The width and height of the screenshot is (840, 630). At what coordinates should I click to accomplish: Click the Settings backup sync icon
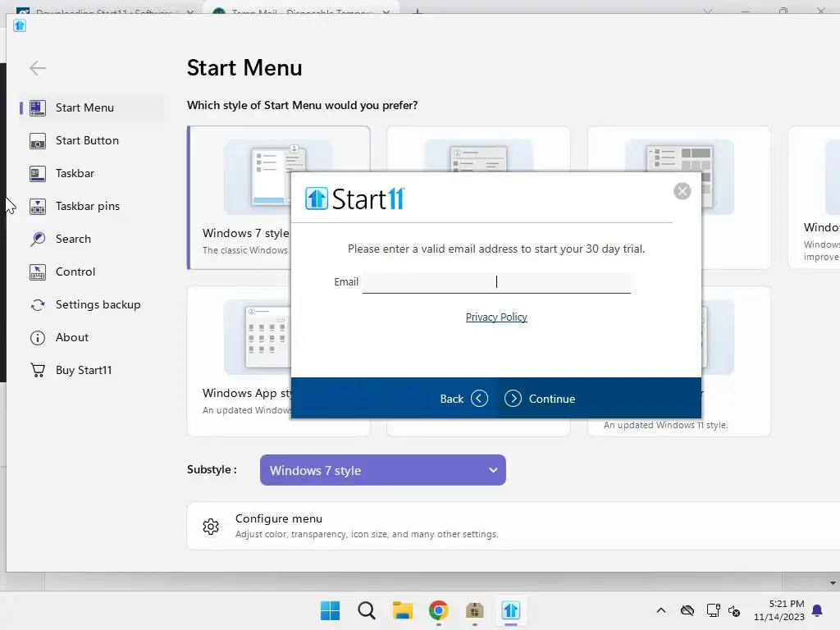click(x=38, y=305)
